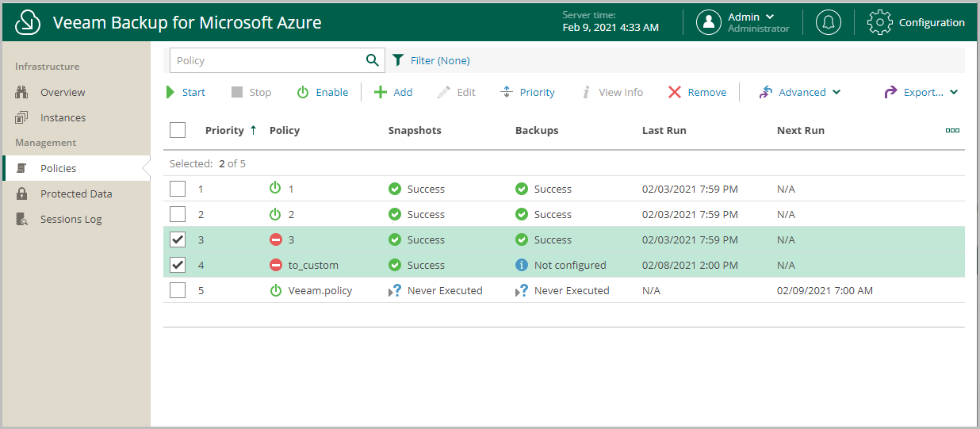980x429 pixels.
Task: Change policy Priority from toolbar
Action: [527, 92]
